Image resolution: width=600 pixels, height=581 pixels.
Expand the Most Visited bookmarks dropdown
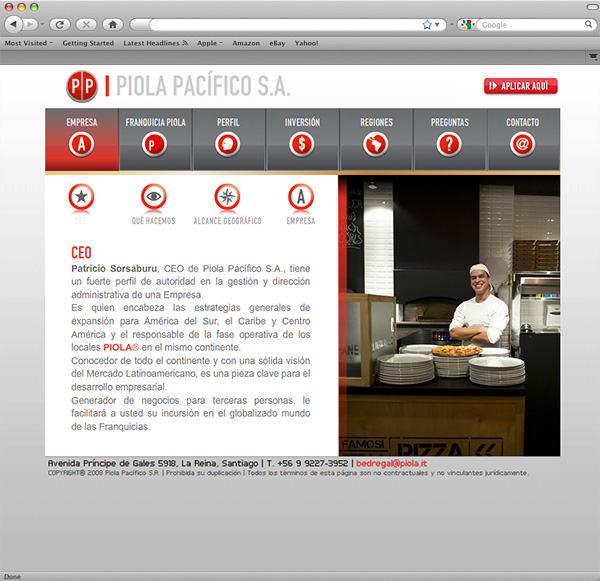tap(29, 43)
